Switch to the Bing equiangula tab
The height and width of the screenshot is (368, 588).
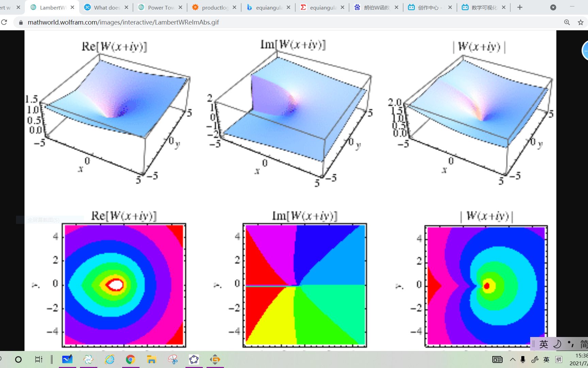coord(268,7)
